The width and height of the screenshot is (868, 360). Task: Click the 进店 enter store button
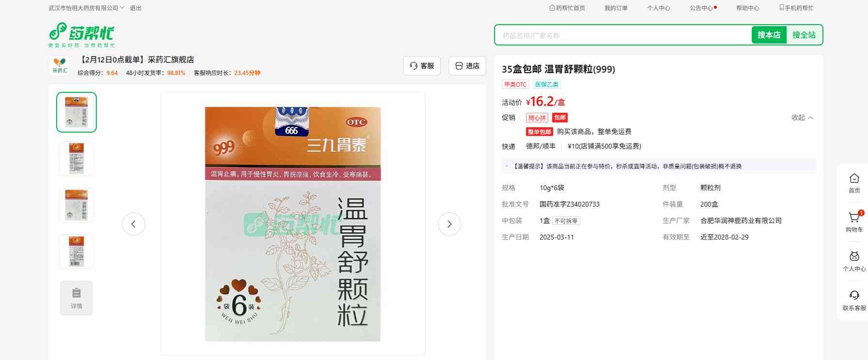(x=467, y=66)
